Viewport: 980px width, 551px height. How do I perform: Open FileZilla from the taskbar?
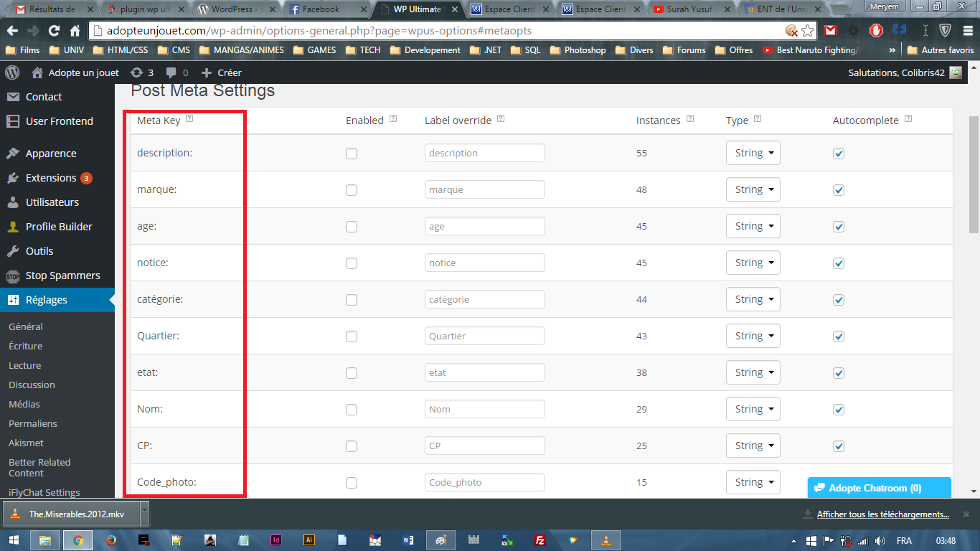point(541,540)
